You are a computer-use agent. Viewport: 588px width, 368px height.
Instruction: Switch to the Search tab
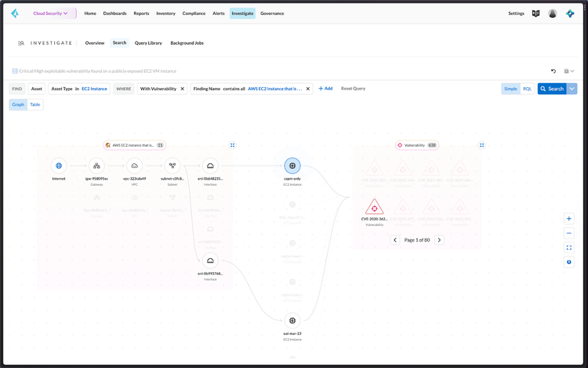coord(120,43)
